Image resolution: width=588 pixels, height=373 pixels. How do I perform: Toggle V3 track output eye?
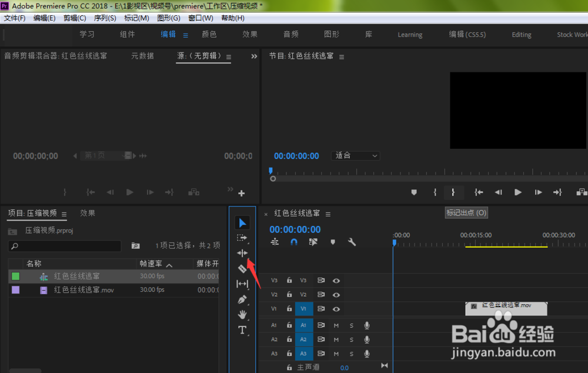coord(336,281)
